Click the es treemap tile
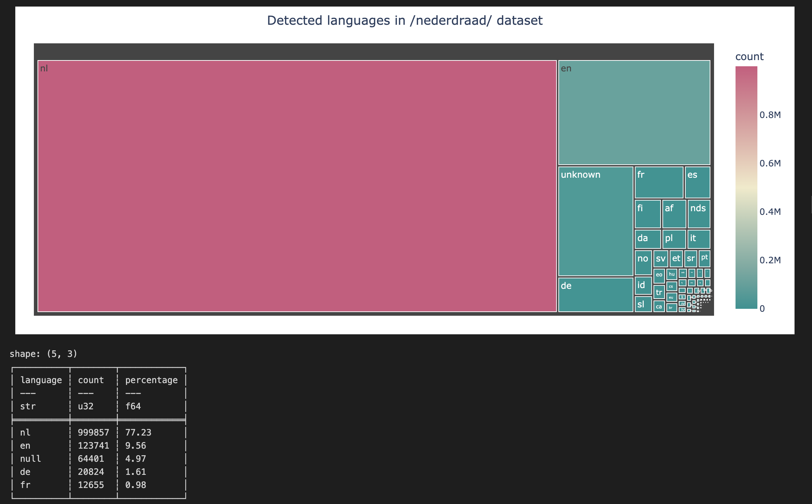 697,182
